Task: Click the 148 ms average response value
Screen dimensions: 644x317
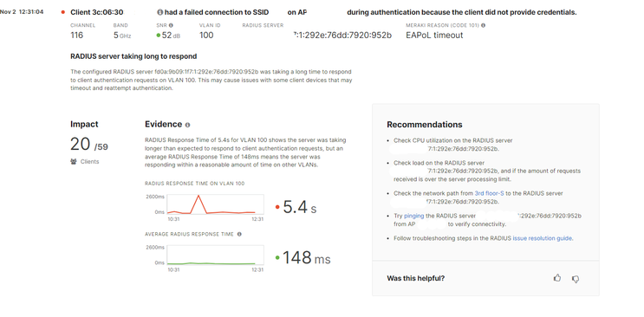Action: pos(306,258)
